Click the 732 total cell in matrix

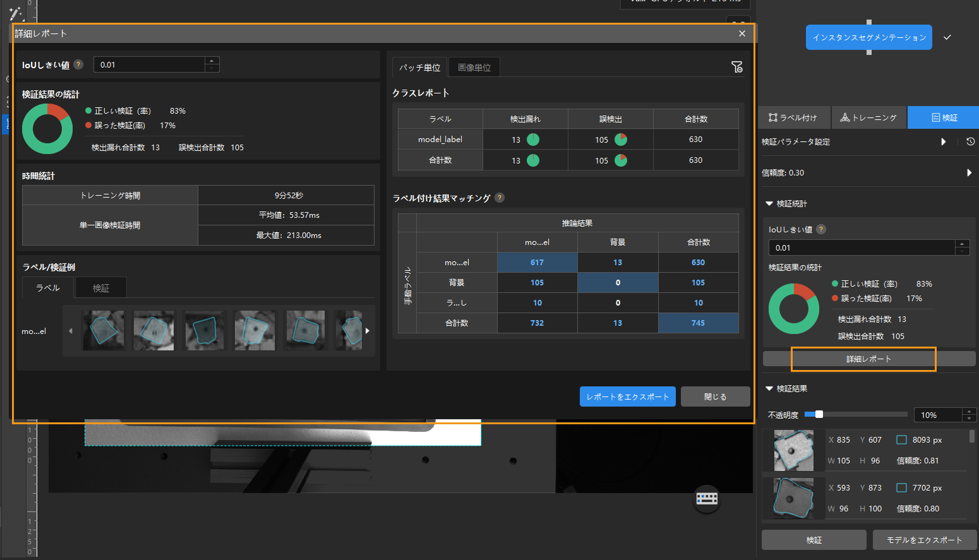point(538,323)
